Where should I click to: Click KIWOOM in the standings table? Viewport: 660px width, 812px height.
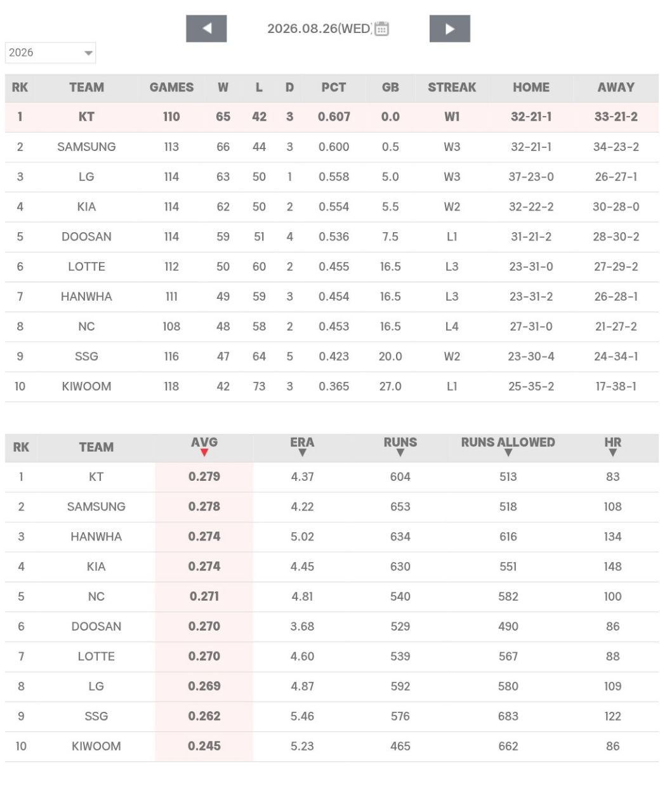[86, 386]
